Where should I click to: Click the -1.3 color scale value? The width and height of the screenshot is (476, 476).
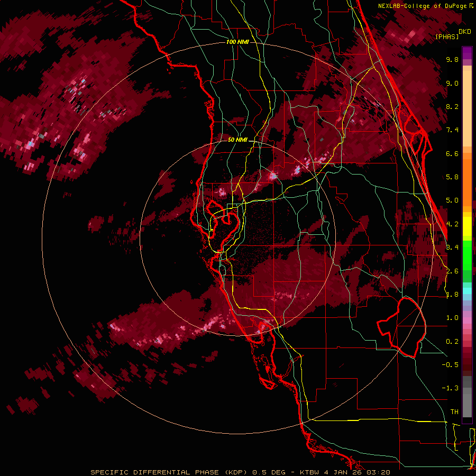coord(450,388)
